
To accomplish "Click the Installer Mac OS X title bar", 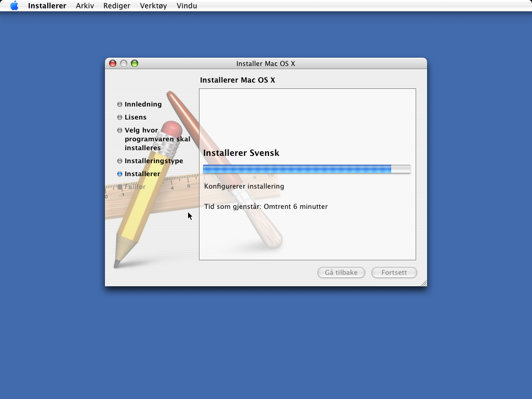I will pos(265,63).
